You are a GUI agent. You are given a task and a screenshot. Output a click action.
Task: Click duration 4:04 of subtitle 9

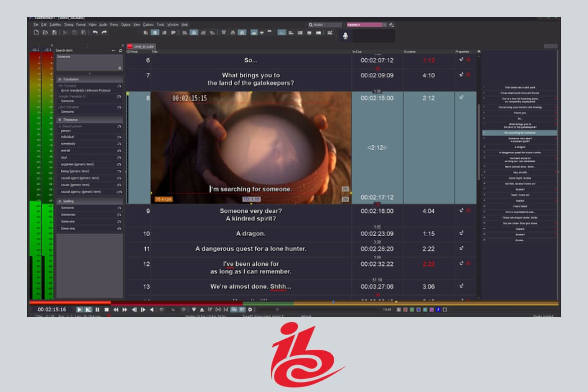click(x=429, y=211)
